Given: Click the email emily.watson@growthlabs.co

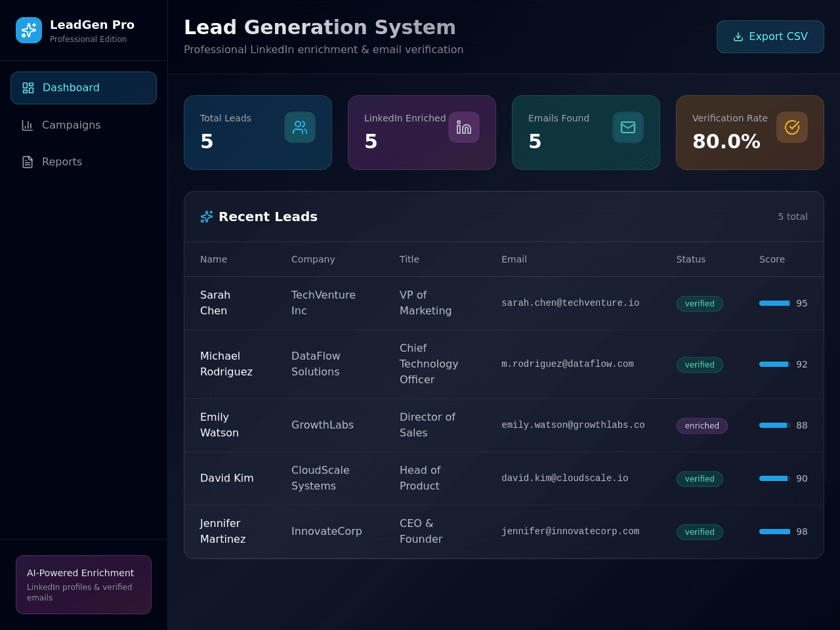Looking at the screenshot, I should pyautogui.click(x=573, y=425).
